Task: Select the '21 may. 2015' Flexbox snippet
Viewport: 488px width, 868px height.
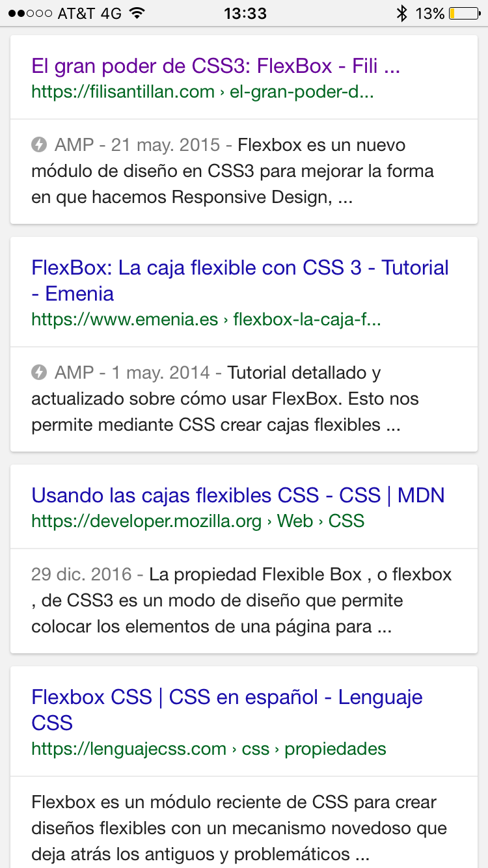Action: point(232,171)
